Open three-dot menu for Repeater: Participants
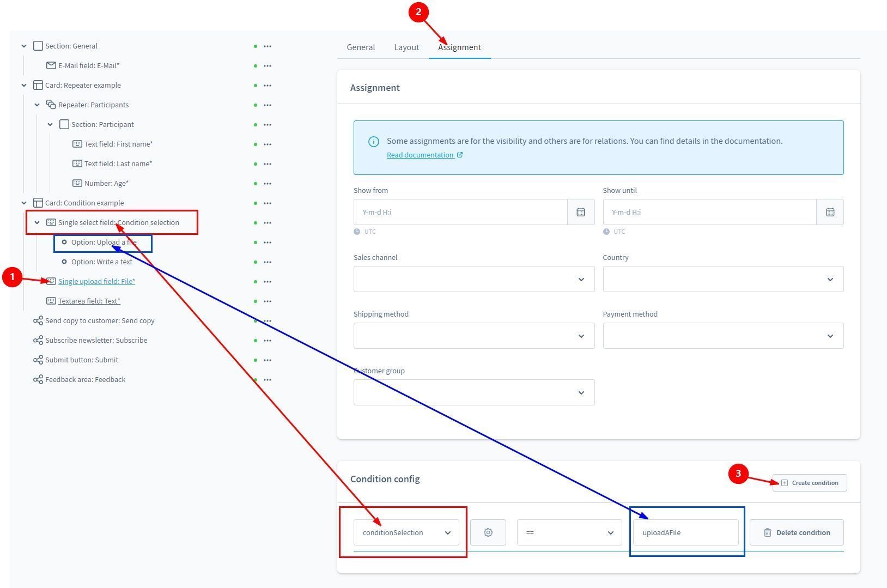The image size is (887, 588). pyautogui.click(x=268, y=105)
